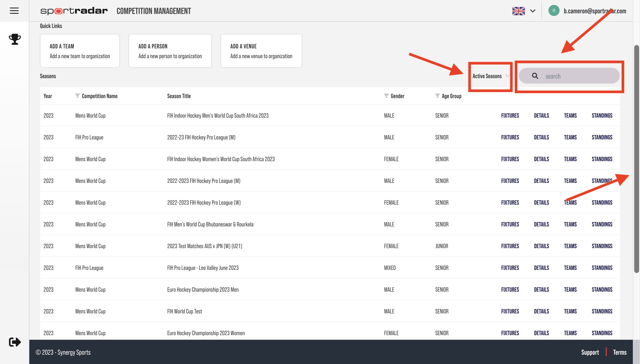Open Fixtures for FIH World Cup Test
The height and width of the screenshot is (364, 640).
click(x=510, y=311)
